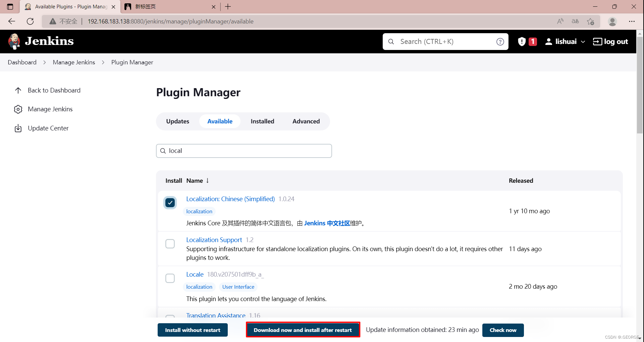Expand the lishuai user dropdown chevron
Image resolution: width=644 pixels, height=342 pixels.
coord(583,42)
